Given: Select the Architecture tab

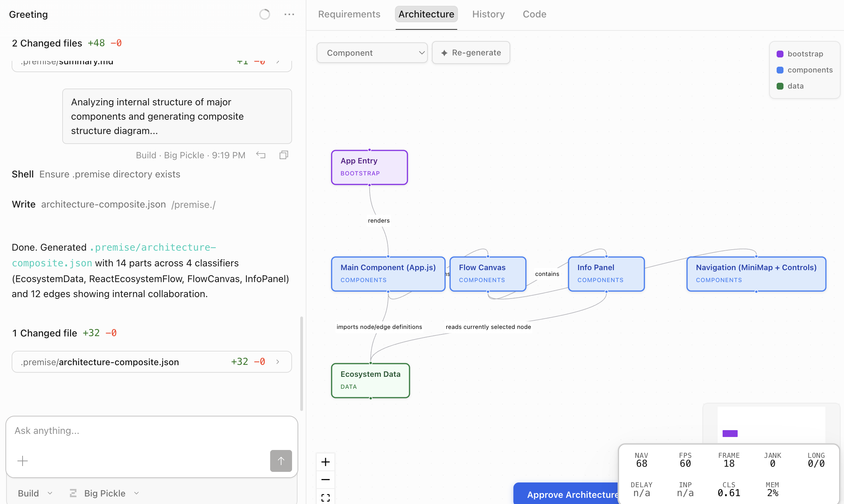Looking at the screenshot, I should (x=426, y=14).
